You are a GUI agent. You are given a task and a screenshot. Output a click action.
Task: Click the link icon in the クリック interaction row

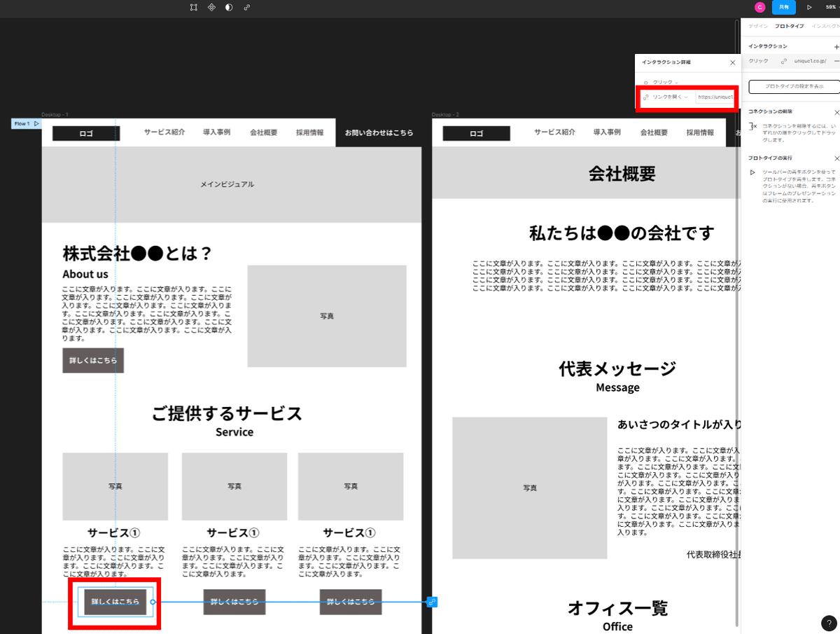(784, 61)
